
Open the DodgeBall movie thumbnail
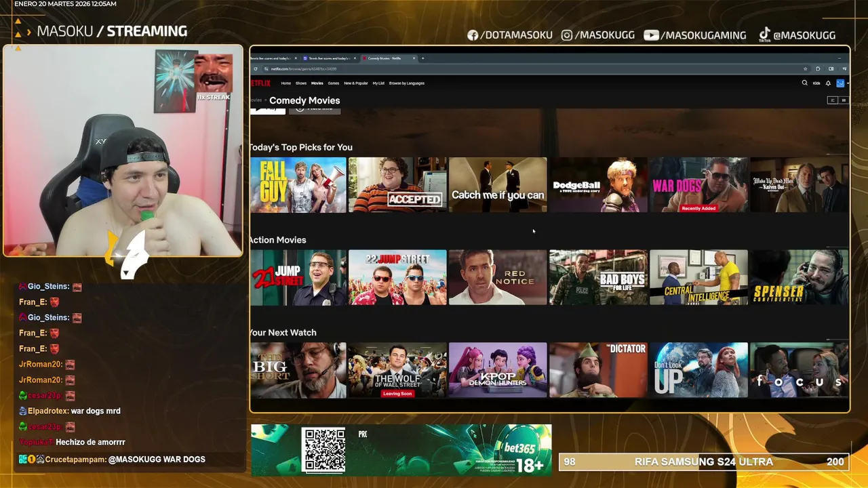coord(598,185)
